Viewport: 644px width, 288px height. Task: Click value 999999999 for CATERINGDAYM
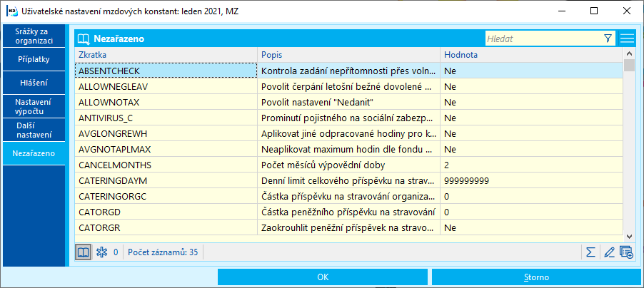466,181
